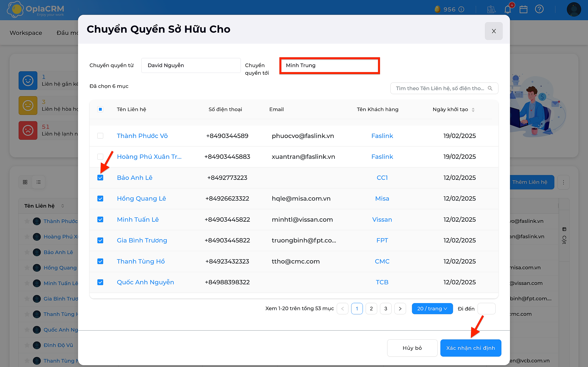Close the transfer ownership dialog
The height and width of the screenshot is (367, 588).
[x=493, y=31]
